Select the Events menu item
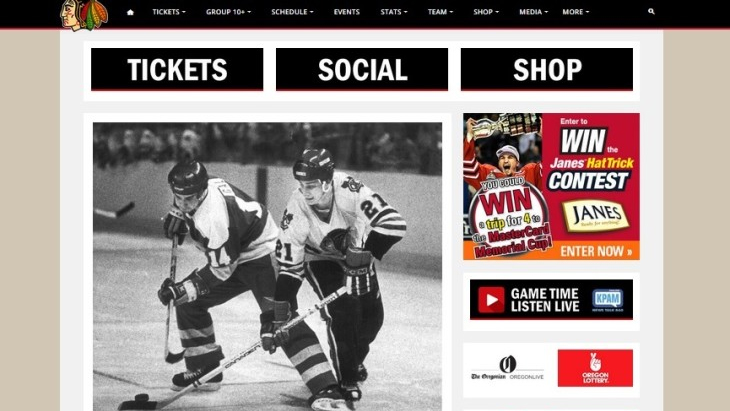This screenshot has height=411, width=730. [346, 12]
